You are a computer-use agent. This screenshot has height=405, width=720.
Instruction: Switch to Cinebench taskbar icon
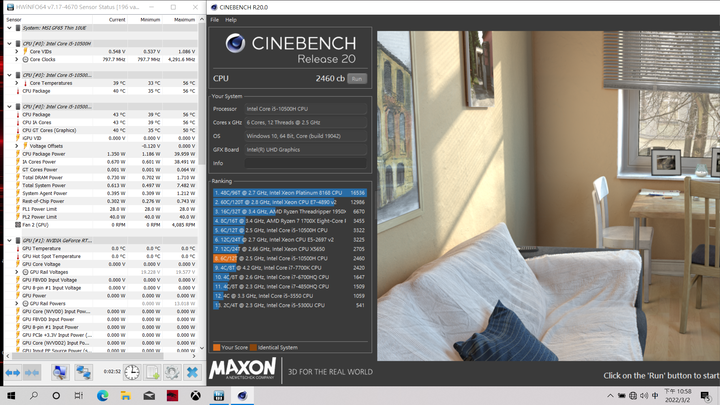click(242, 395)
